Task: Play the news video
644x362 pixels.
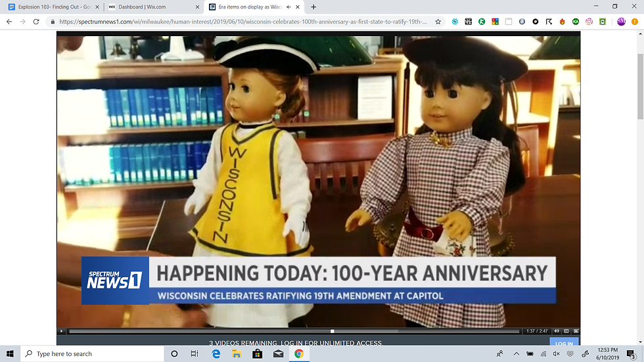Action: pos(62,331)
